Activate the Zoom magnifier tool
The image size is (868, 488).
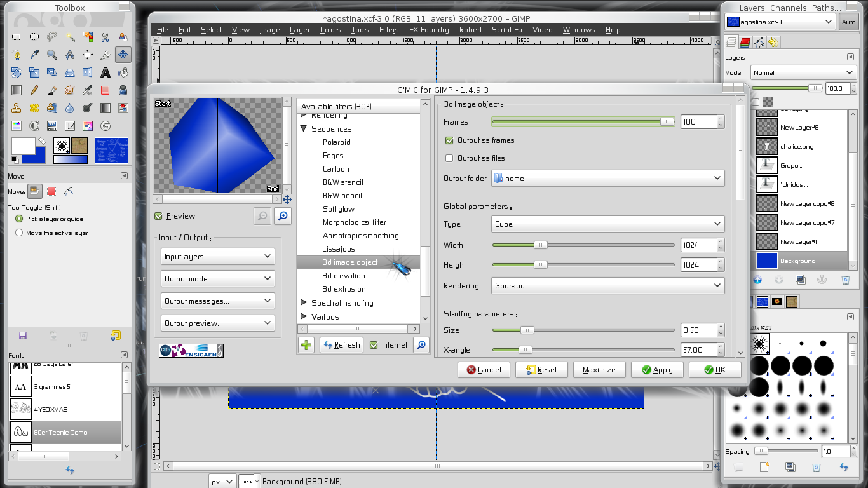pyautogui.click(x=52, y=55)
